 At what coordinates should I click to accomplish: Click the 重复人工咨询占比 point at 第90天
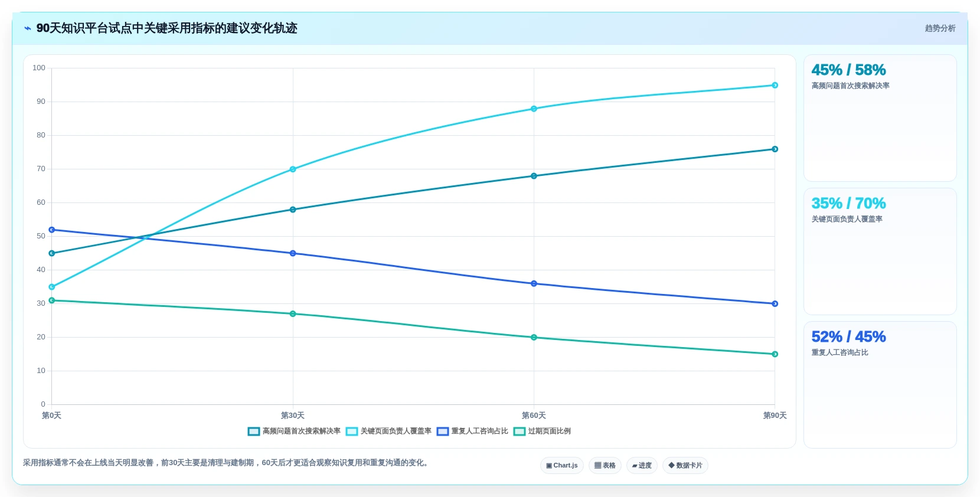(x=775, y=304)
